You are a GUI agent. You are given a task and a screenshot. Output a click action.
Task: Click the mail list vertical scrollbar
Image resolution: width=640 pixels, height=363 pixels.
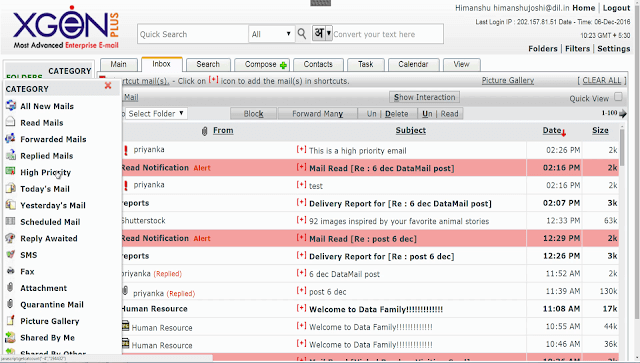622,147
